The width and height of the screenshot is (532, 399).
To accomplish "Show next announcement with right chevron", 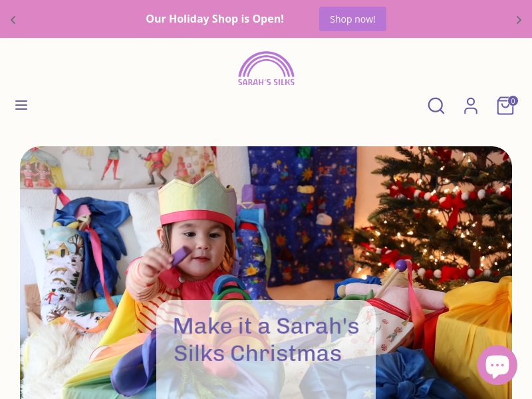I will 519,20.
